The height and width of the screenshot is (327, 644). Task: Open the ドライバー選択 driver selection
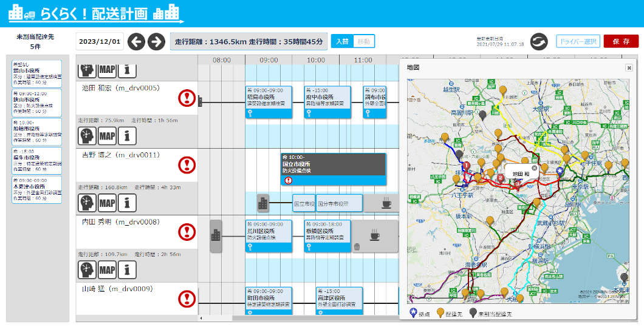[x=578, y=41]
